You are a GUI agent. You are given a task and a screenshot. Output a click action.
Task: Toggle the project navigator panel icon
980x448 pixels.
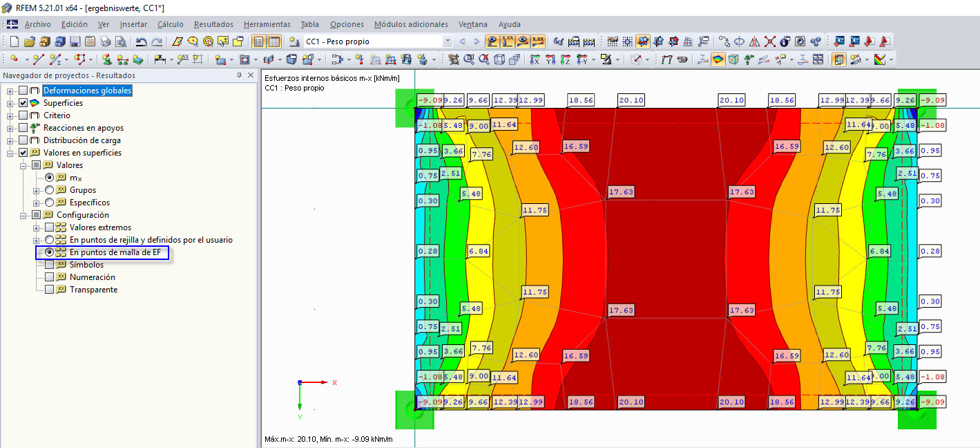pyautogui.click(x=258, y=41)
